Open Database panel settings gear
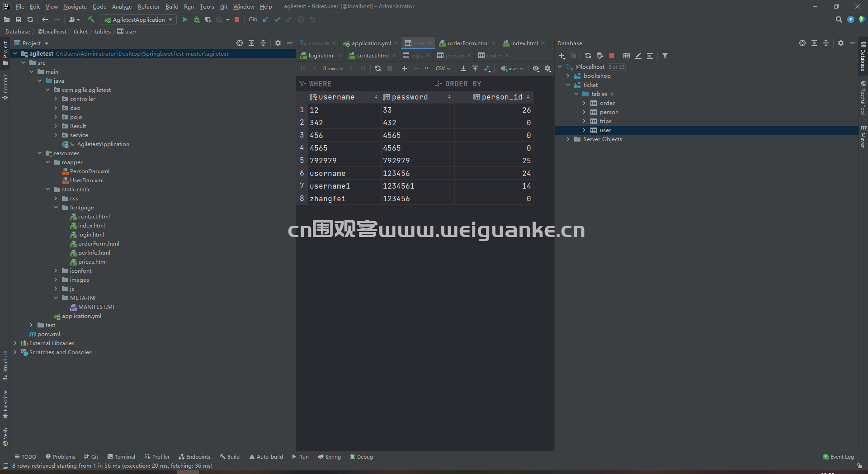 coord(841,43)
